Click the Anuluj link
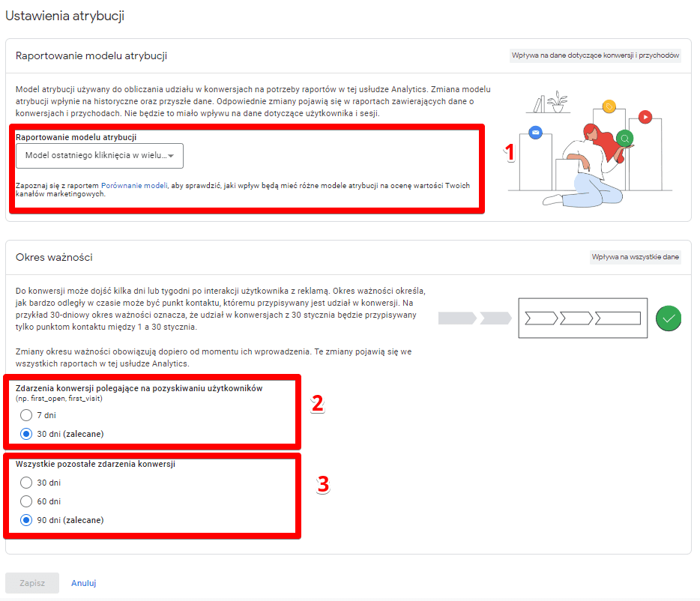This screenshot has width=700, height=601. coord(83,583)
